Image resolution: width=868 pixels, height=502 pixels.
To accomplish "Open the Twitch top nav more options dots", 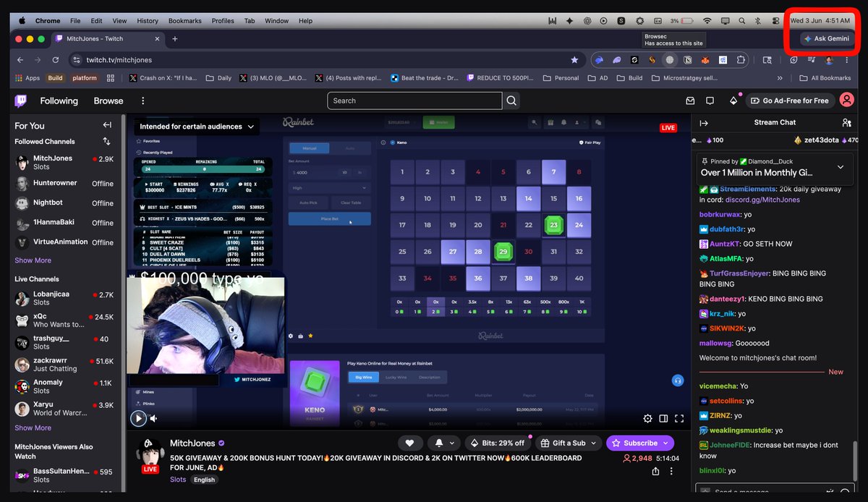I will 142,101.
